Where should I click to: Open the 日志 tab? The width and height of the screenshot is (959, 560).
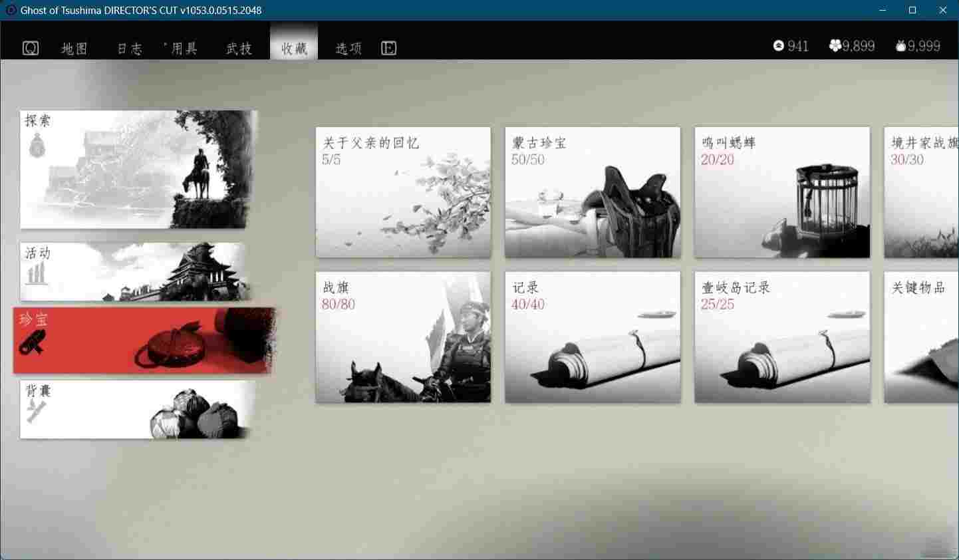(x=130, y=49)
